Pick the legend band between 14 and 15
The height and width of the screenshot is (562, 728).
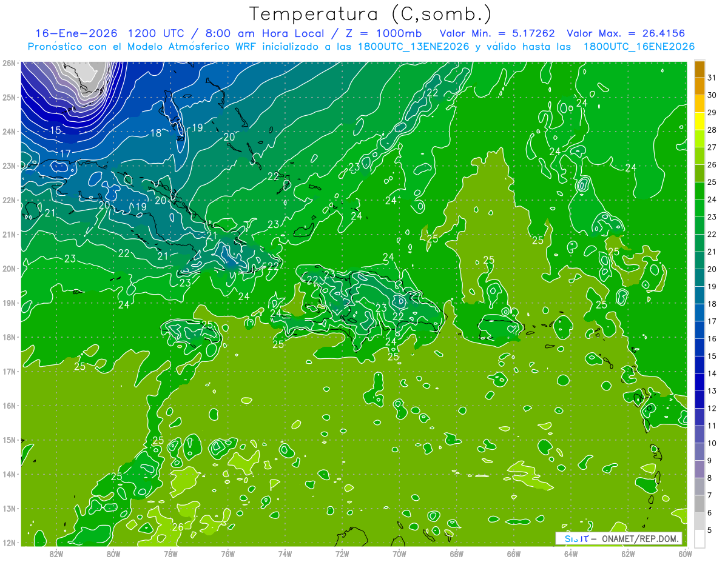[x=699, y=364]
